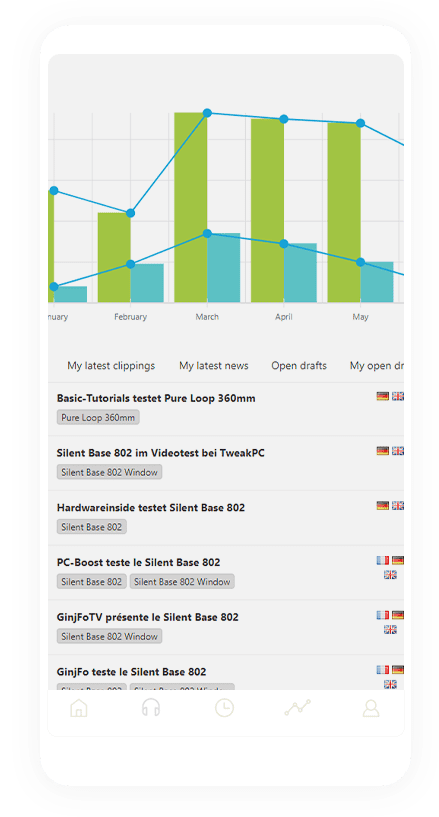Click April data point on upper line

click(284, 119)
